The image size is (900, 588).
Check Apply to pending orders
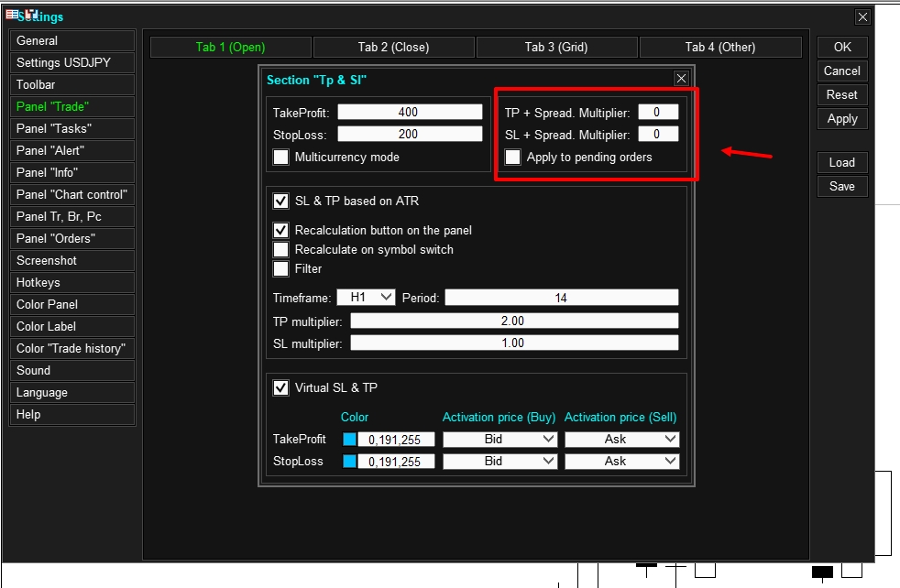pyautogui.click(x=513, y=158)
